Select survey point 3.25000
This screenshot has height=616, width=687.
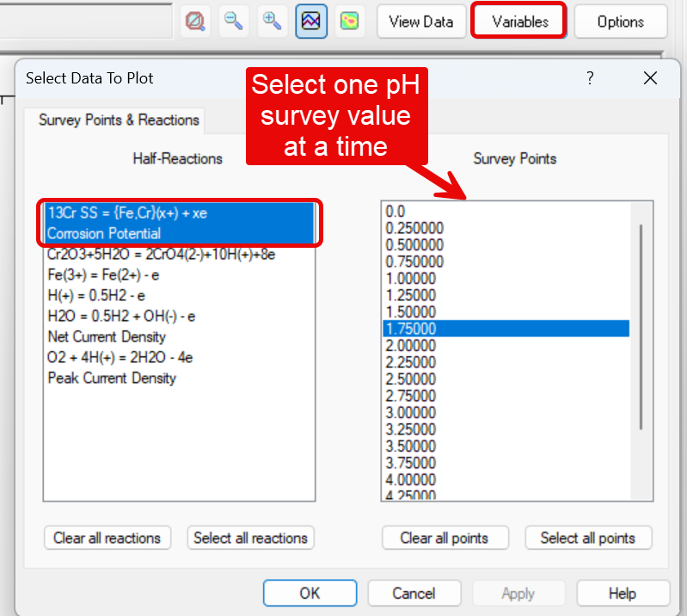pyautogui.click(x=506, y=429)
